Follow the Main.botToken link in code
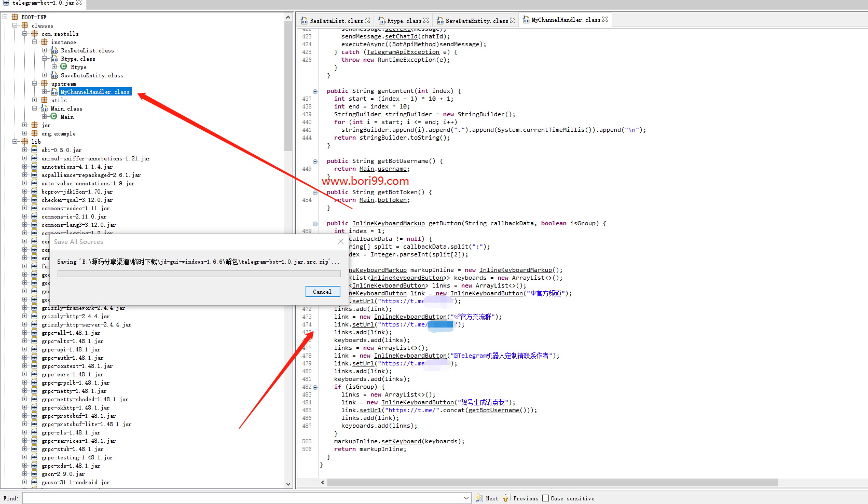Screen dimensions: 868x504 point(384,200)
